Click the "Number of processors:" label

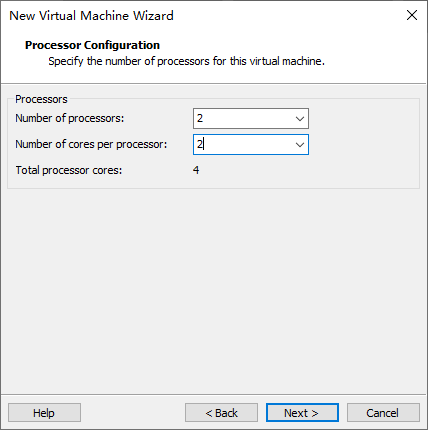click(x=70, y=118)
